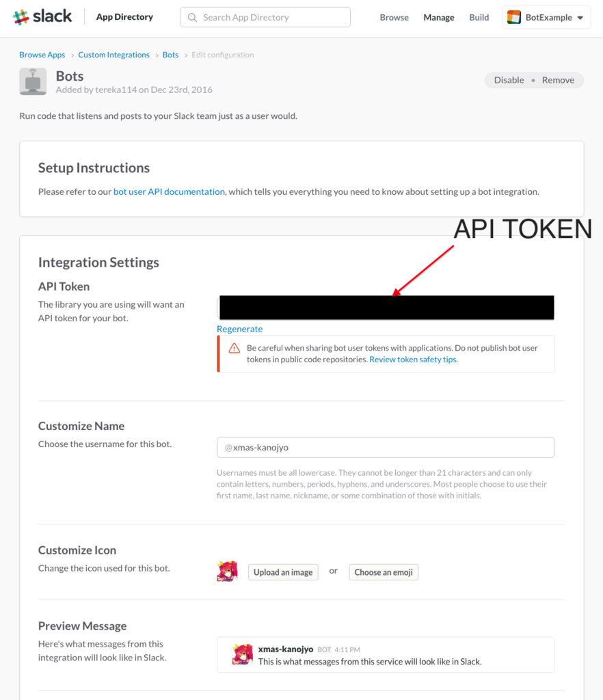
Task: Click the search magnifier icon
Action: point(192,17)
